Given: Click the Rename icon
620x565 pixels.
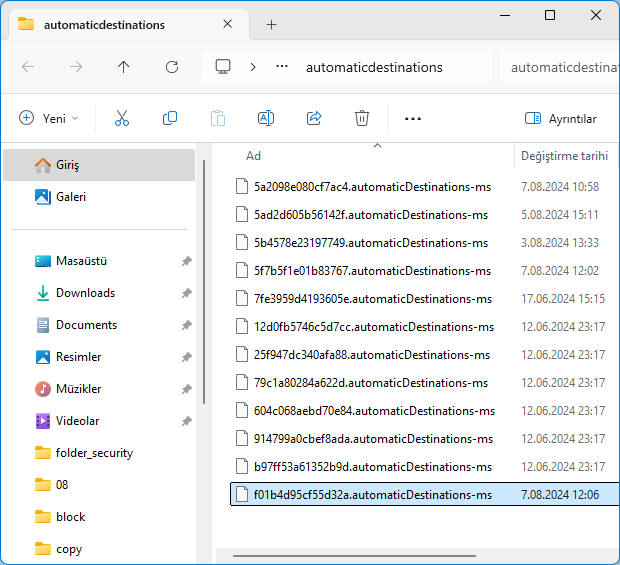Looking at the screenshot, I should 266,118.
